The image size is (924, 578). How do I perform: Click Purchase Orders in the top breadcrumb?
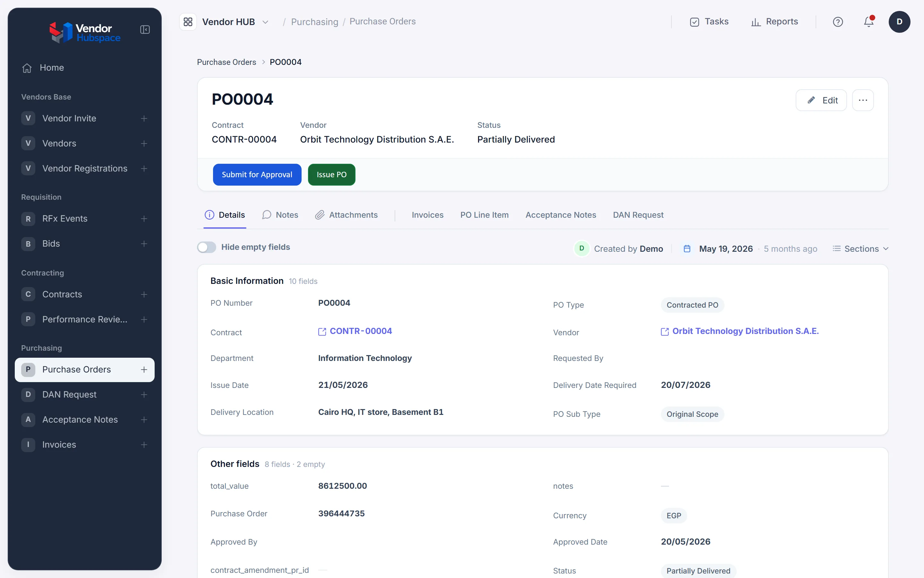[382, 22]
